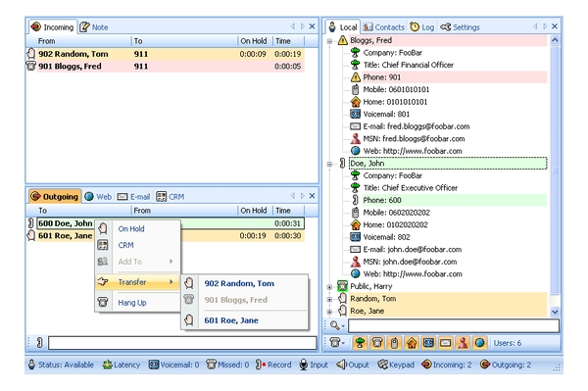Image resolution: width=588 pixels, height=391 pixels.
Task: Select Home: 0101010101 entry
Action: (395, 102)
